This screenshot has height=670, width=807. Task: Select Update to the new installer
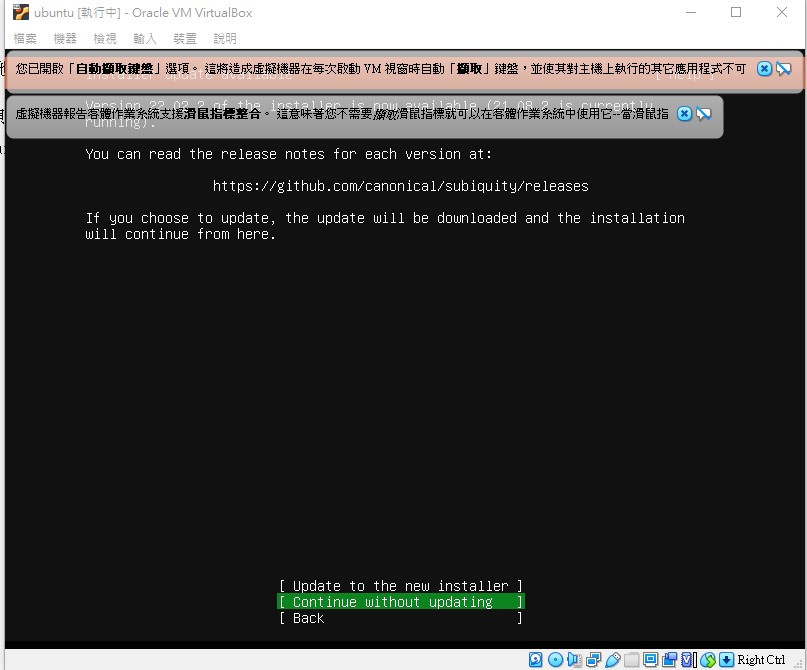[401, 586]
